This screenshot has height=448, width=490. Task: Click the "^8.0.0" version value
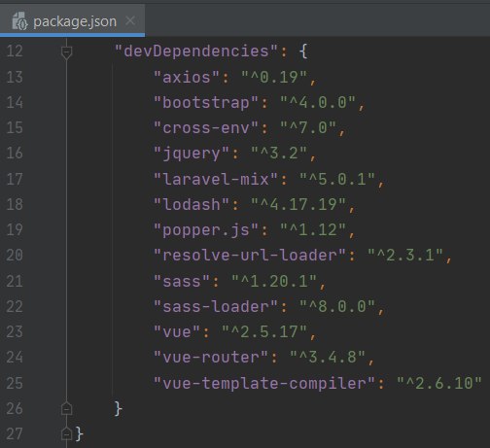(337, 307)
